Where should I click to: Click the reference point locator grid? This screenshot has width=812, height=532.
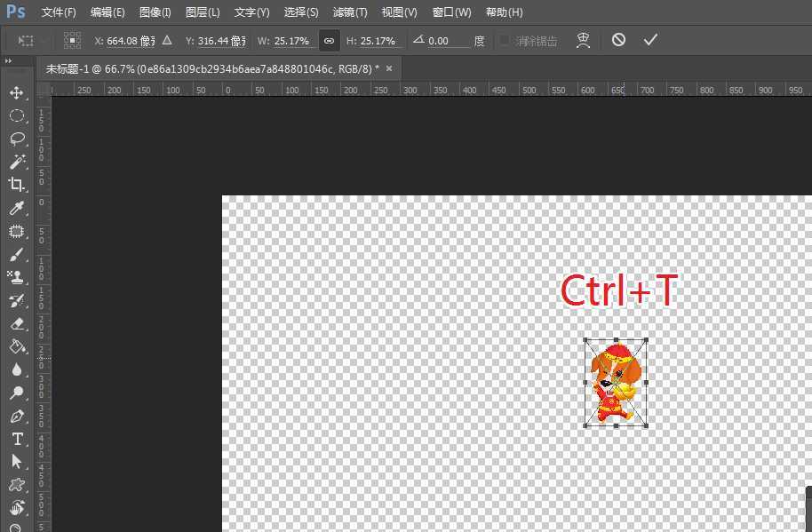coord(71,39)
